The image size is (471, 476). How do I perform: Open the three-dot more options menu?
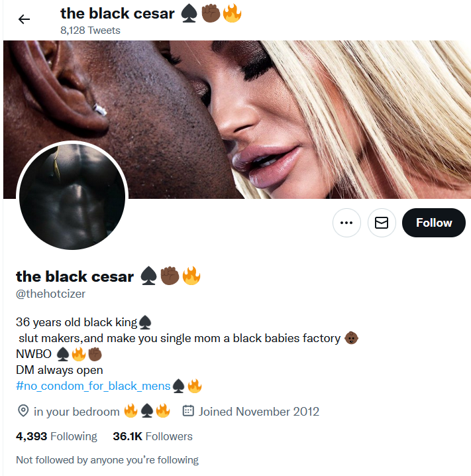(346, 223)
